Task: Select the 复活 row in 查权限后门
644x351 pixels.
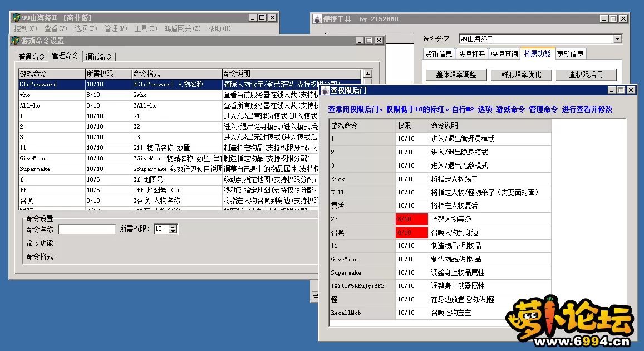Action: tap(440, 206)
